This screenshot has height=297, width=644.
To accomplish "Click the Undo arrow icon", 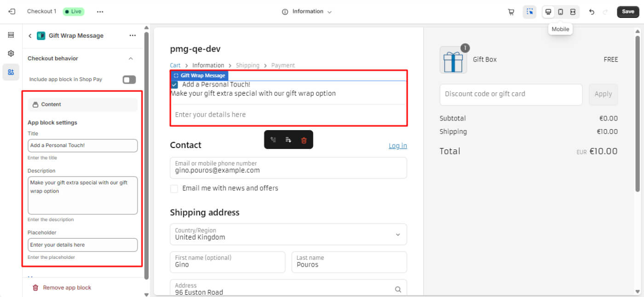I will (592, 12).
